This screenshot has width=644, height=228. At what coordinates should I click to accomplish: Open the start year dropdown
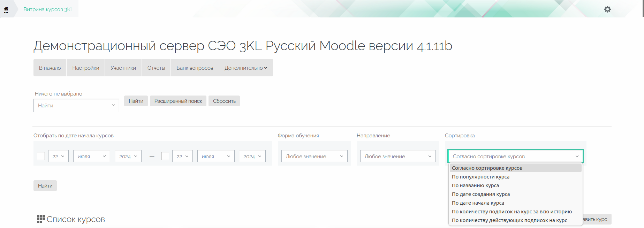click(x=128, y=156)
